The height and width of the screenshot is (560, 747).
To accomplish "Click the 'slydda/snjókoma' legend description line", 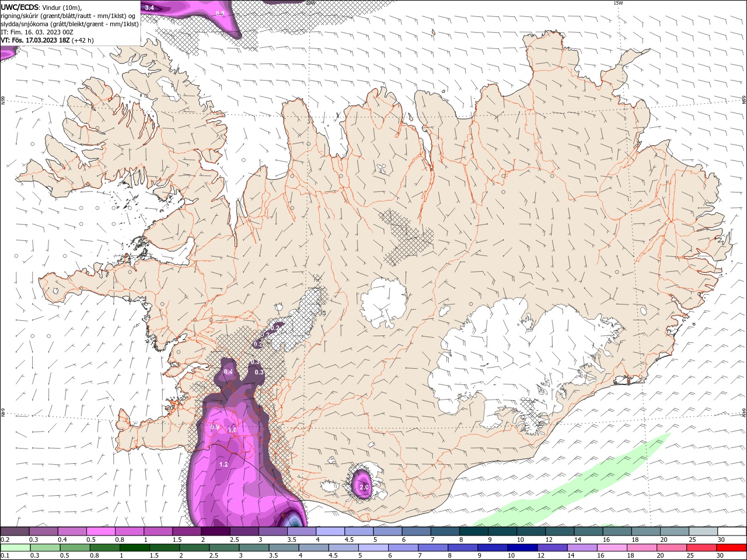I will click(70, 24).
